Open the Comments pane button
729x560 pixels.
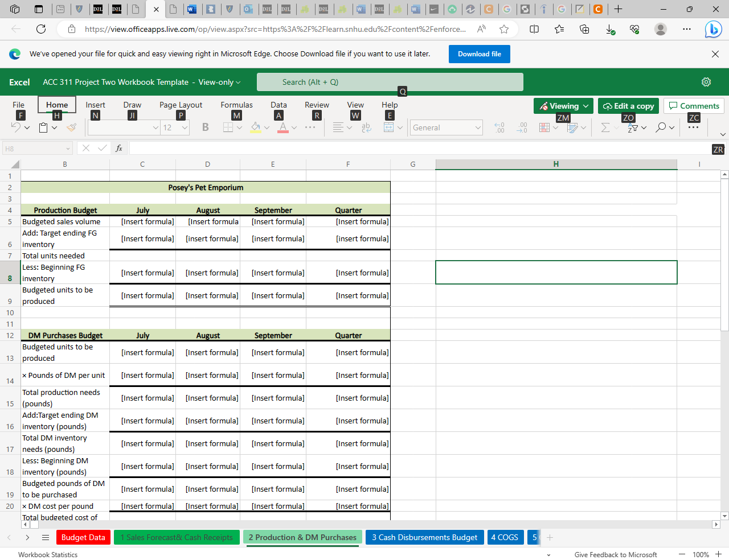(x=694, y=106)
